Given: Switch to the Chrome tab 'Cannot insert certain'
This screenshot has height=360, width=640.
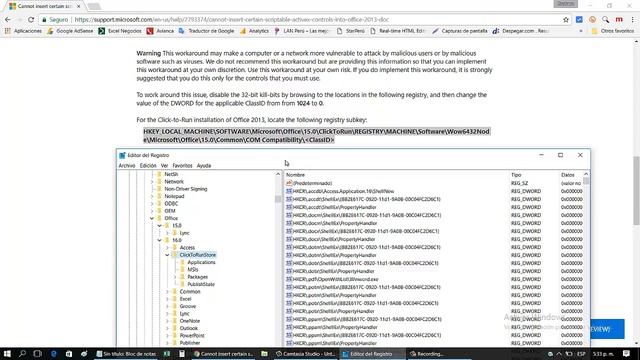Looking at the screenshot, I should pos(45,6).
